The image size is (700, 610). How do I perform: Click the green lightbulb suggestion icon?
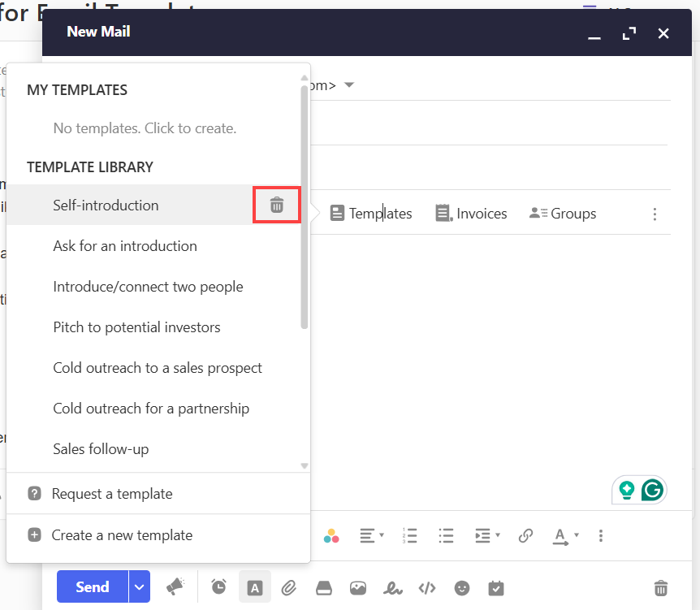coord(627,490)
